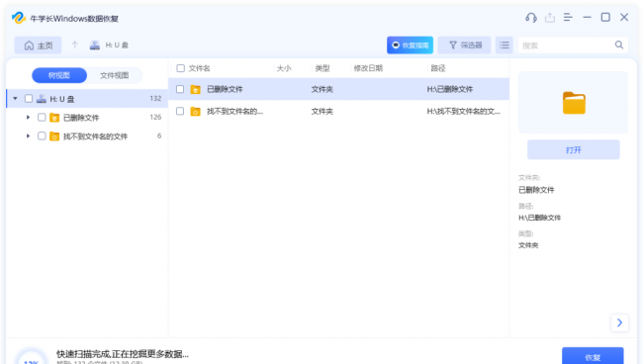The image size is (643, 364).
Task: Switch to 树视图 tree view tab
Action: coord(59,75)
